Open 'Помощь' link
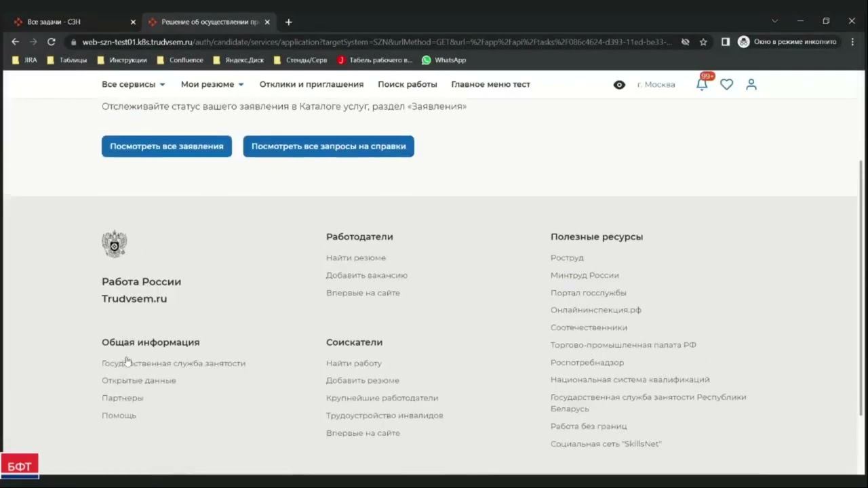Viewport: 868px width, 488px height. [119, 415]
